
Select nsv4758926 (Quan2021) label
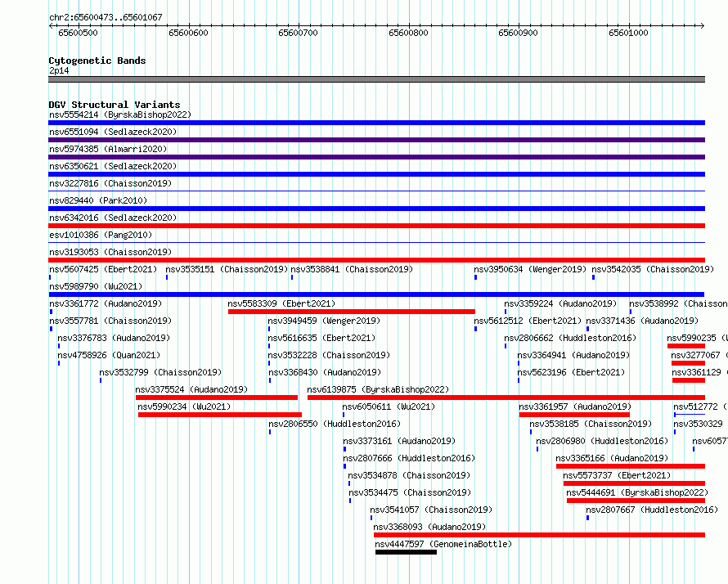109,355
